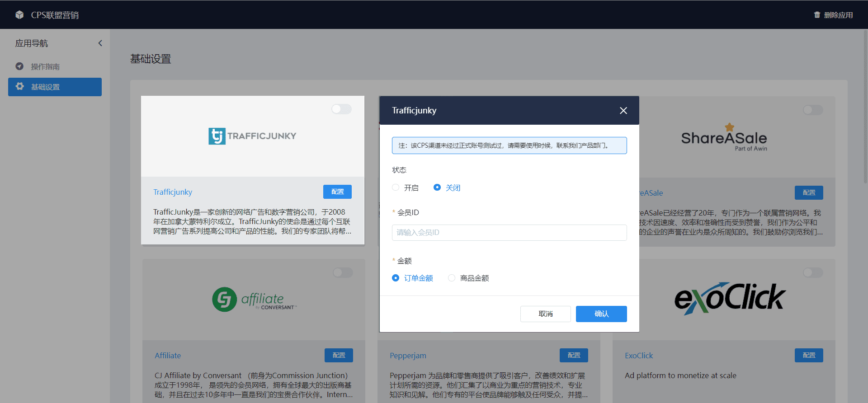This screenshot has width=868, height=403.
Task: Click 配置 button on Affiliate card
Action: 339,355
